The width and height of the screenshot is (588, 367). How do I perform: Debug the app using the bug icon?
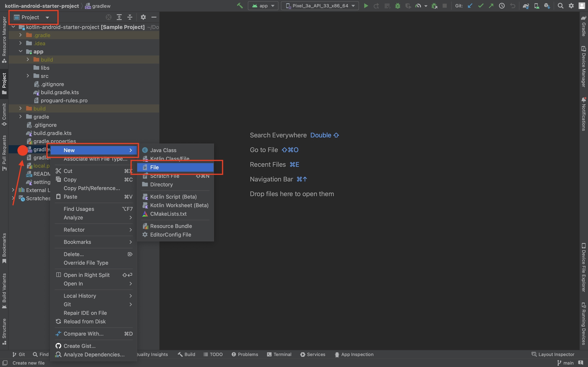398,6
